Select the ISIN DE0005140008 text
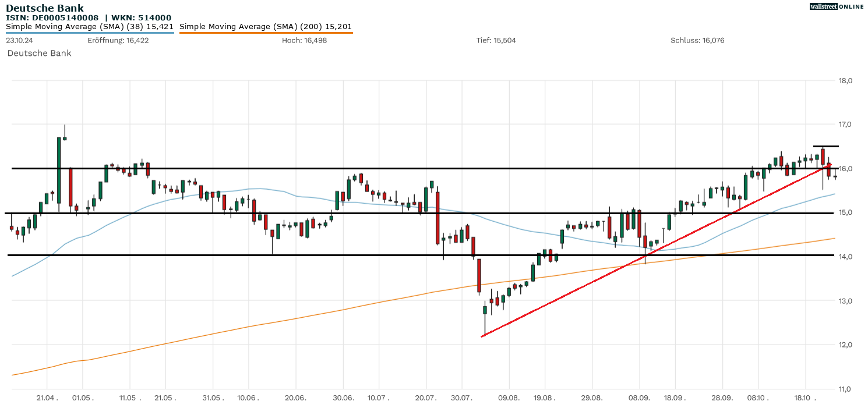Image resolution: width=868 pixels, height=401 pixels. coord(52,18)
